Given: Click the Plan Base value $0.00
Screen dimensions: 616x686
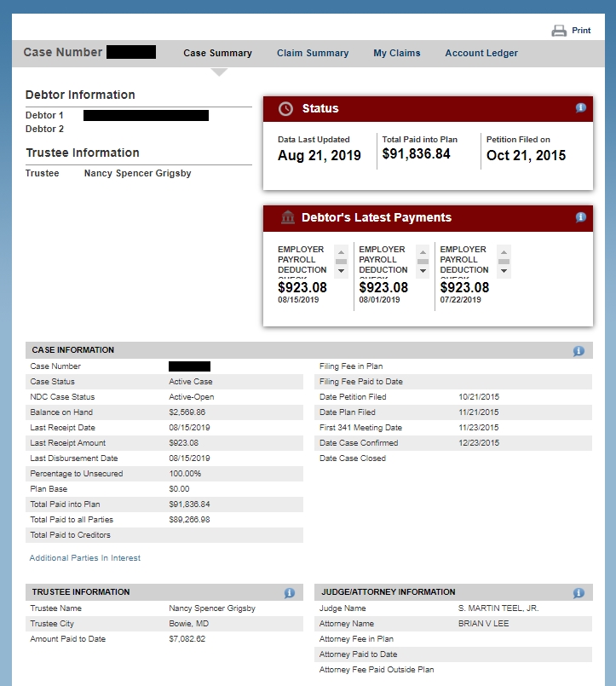Looking at the screenshot, I should coord(180,488).
